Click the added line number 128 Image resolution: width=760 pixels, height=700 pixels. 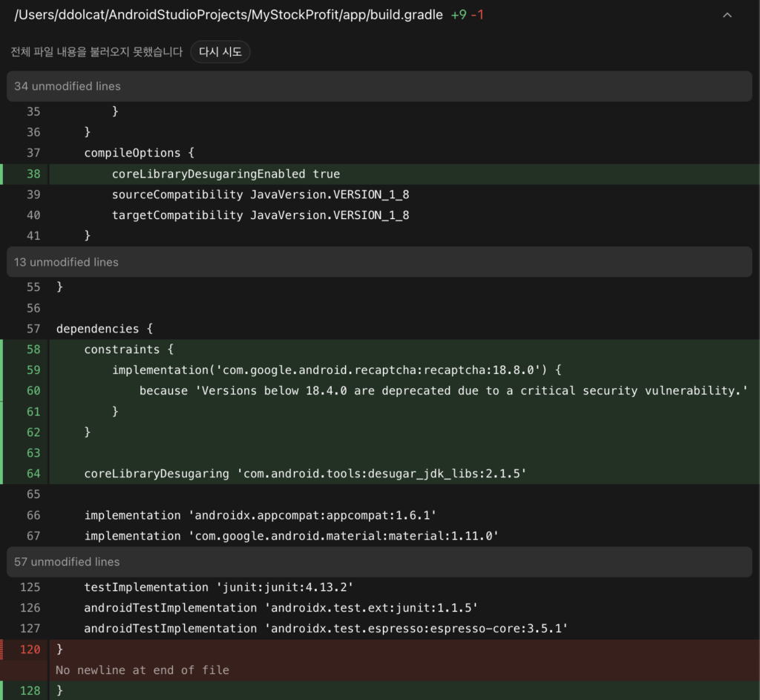pos(30,691)
